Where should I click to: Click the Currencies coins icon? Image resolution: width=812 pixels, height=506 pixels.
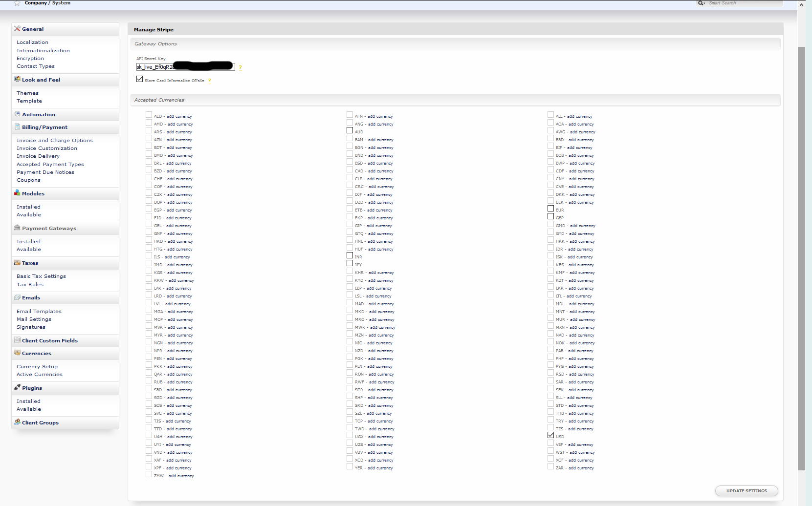point(17,353)
